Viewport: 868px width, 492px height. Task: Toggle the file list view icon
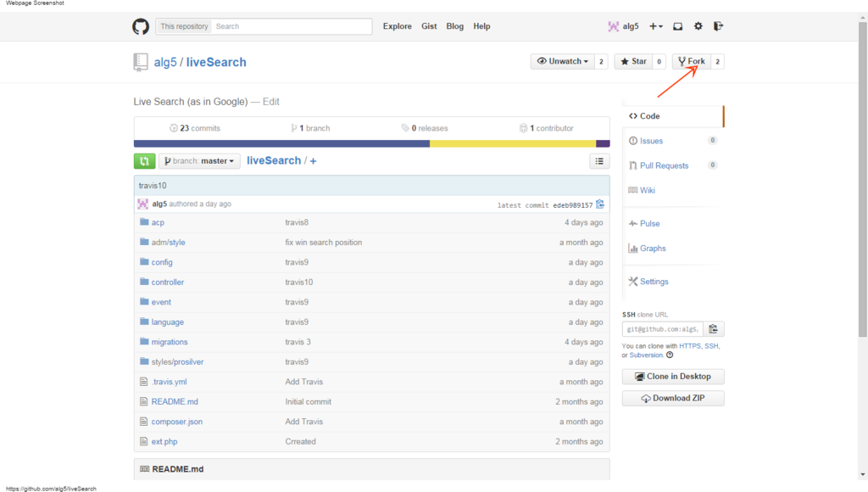599,161
